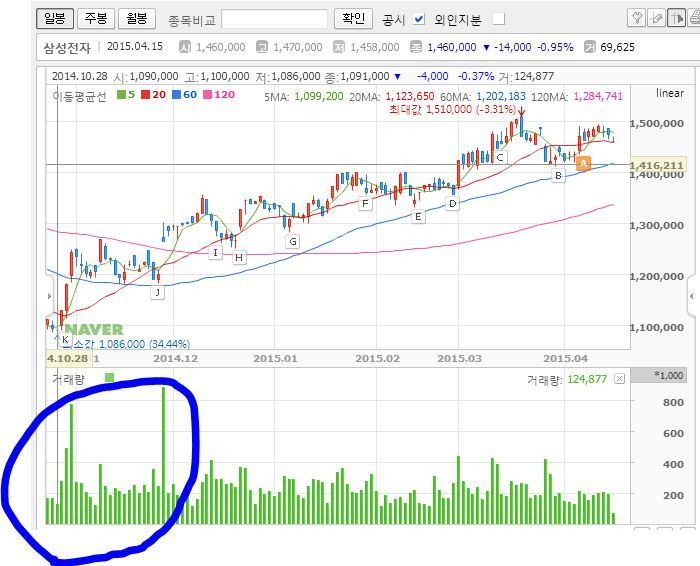Click the 저가 low price icon

point(339,47)
